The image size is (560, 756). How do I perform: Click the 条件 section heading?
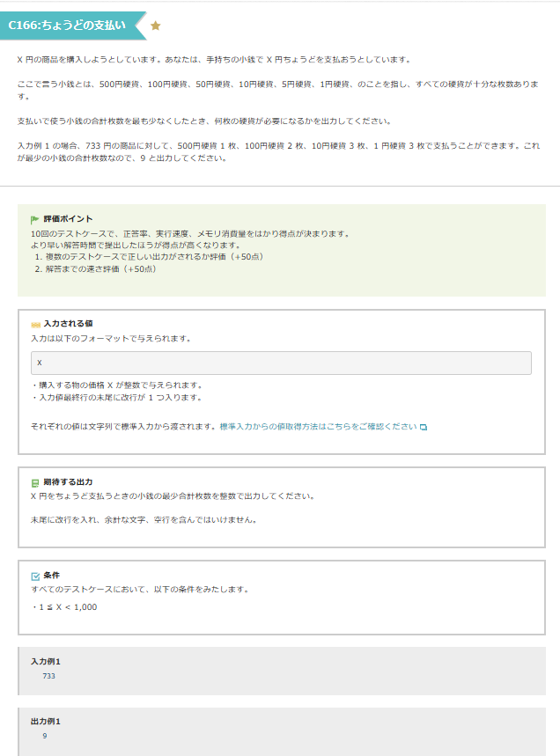[x=52, y=576]
